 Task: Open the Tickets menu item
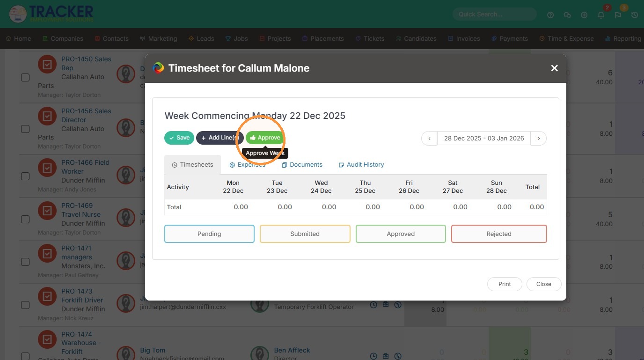(x=370, y=38)
